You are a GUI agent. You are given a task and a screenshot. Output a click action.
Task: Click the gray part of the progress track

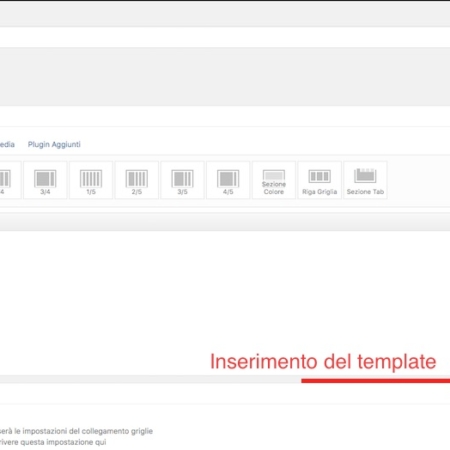150,379
